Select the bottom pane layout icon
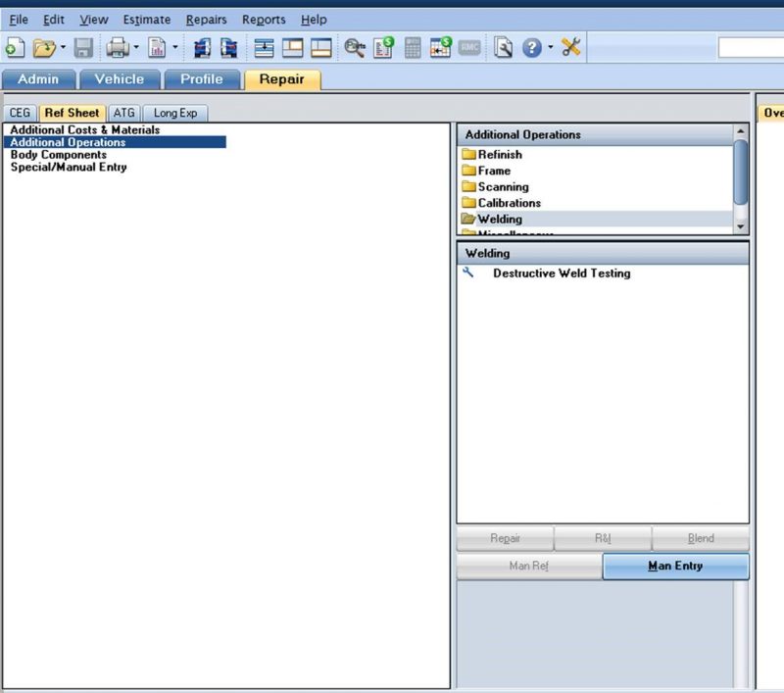This screenshot has width=784, height=693. [x=321, y=47]
